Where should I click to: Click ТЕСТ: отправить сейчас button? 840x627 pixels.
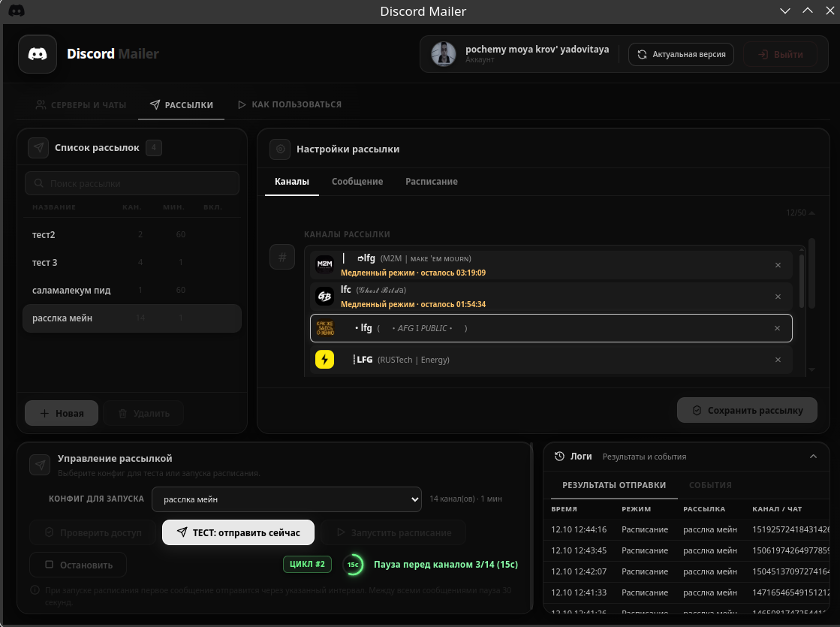click(x=239, y=532)
